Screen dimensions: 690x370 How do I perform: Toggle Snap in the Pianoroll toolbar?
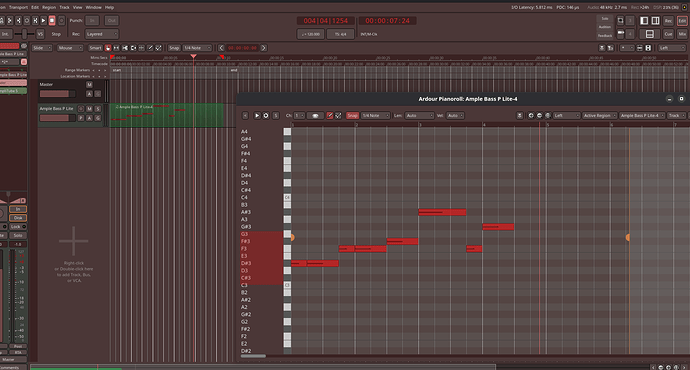pos(352,116)
